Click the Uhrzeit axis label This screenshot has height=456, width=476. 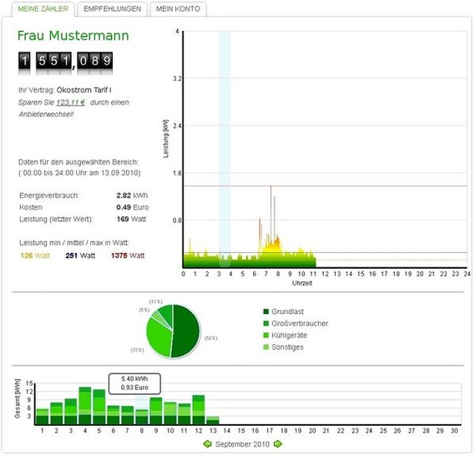[302, 283]
